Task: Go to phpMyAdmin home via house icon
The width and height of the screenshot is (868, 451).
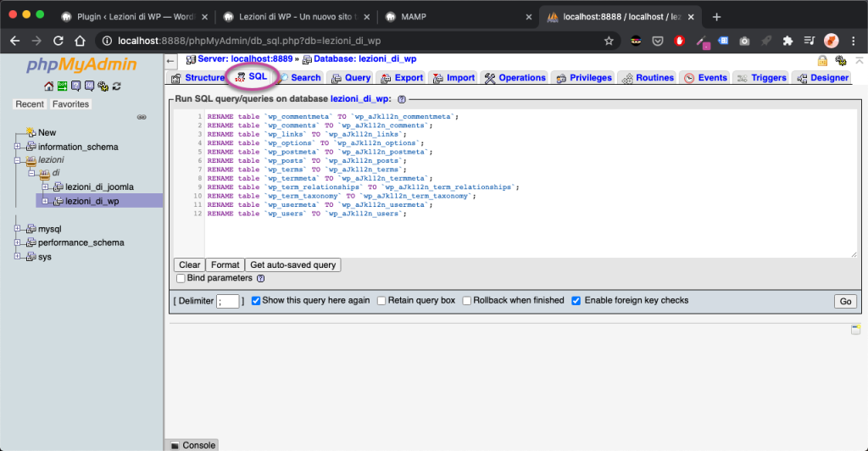Action: click(x=48, y=86)
